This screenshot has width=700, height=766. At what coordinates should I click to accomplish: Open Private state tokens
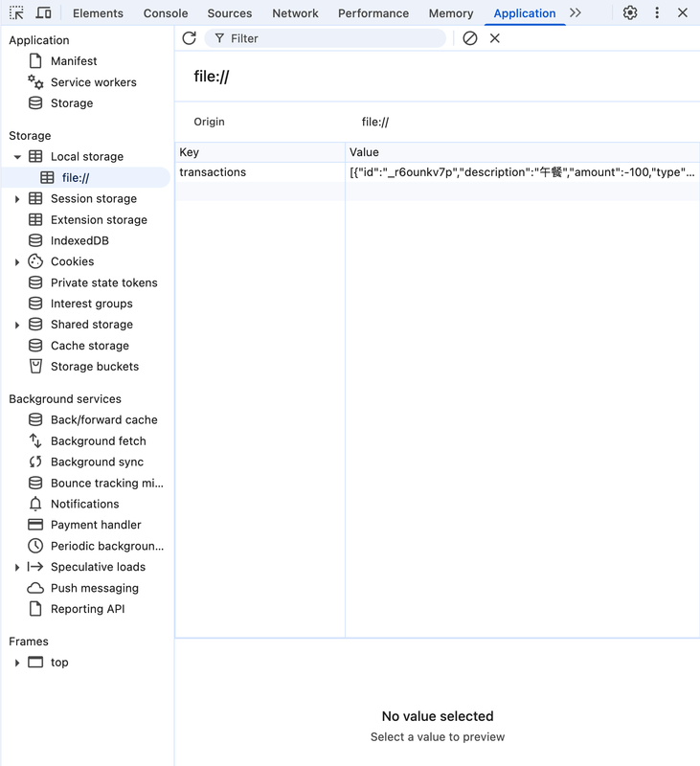click(104, 282)
